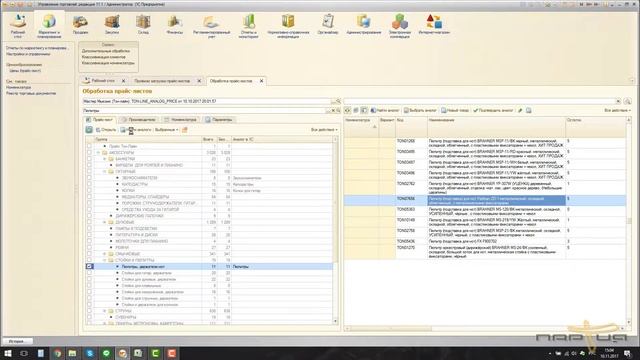Open the Рабочий стол section icon
This screenshot has height=360, width=640.
(18, 25)
